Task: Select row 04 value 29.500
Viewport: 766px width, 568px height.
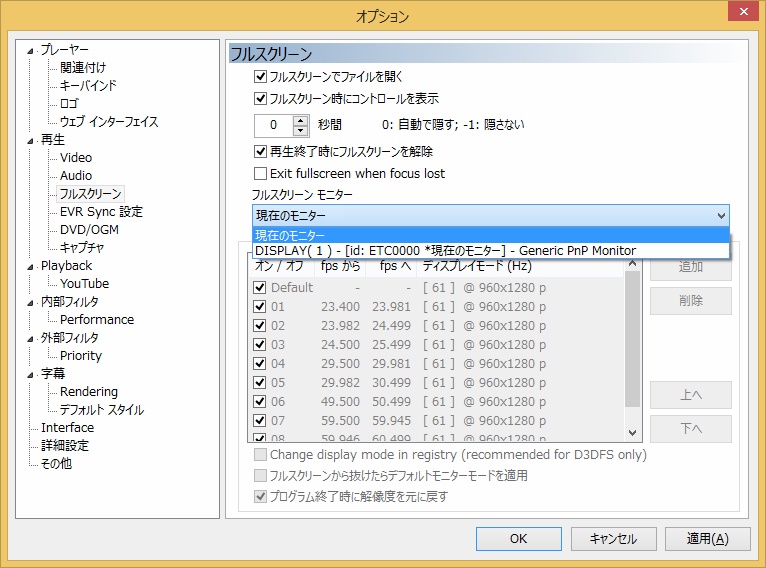Action: click(x=340, y=364)
